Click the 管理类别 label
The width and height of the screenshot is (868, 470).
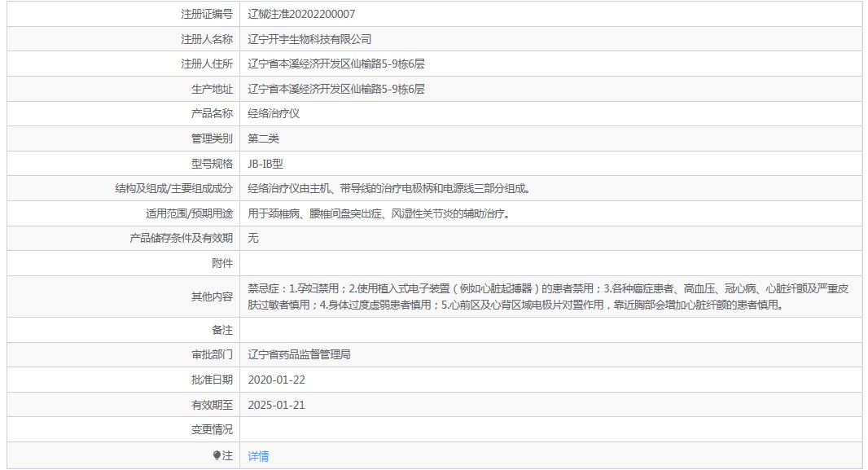(212, 138)
